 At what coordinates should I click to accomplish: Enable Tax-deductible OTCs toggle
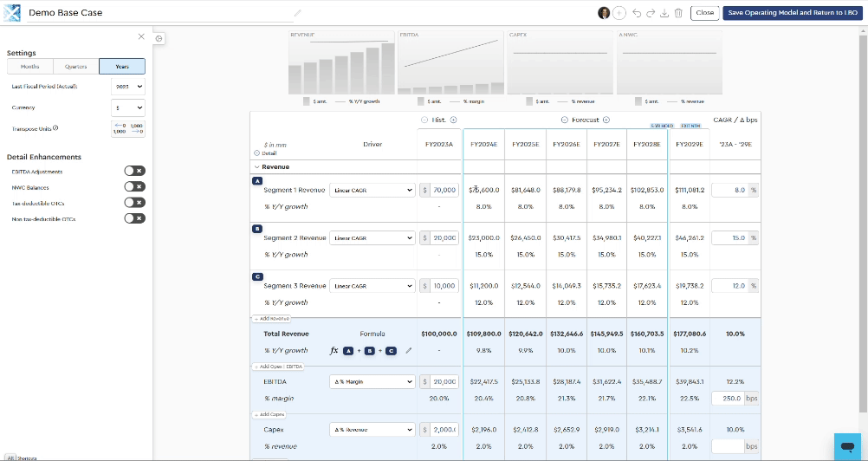point(134,203)
